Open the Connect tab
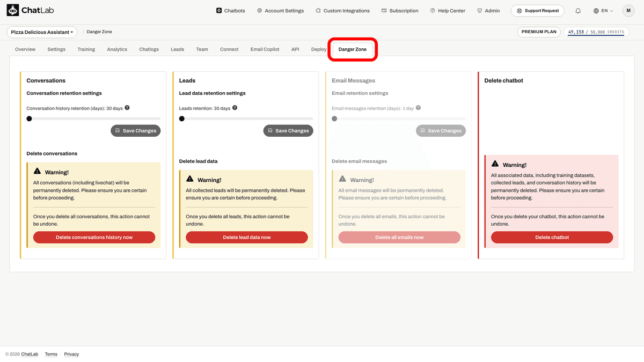 (229, 49)
